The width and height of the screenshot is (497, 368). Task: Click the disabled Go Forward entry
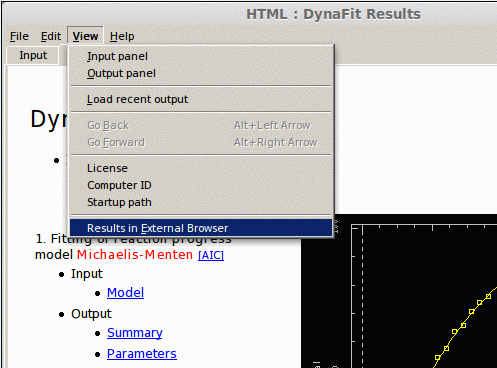[x=201, y=142]
